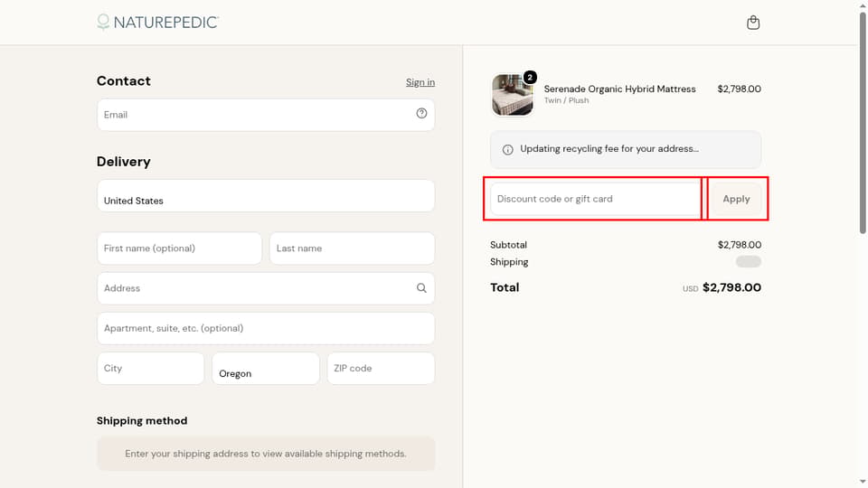868x488 pixels.
Task: Focus the Discount code or gift card field
Action: (596, 199)
